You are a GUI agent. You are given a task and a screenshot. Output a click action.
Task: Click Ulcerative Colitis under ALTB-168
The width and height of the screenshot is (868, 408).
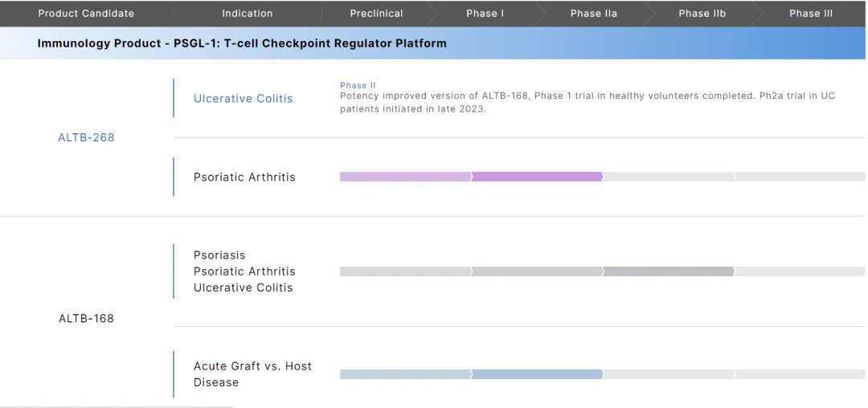243,288
